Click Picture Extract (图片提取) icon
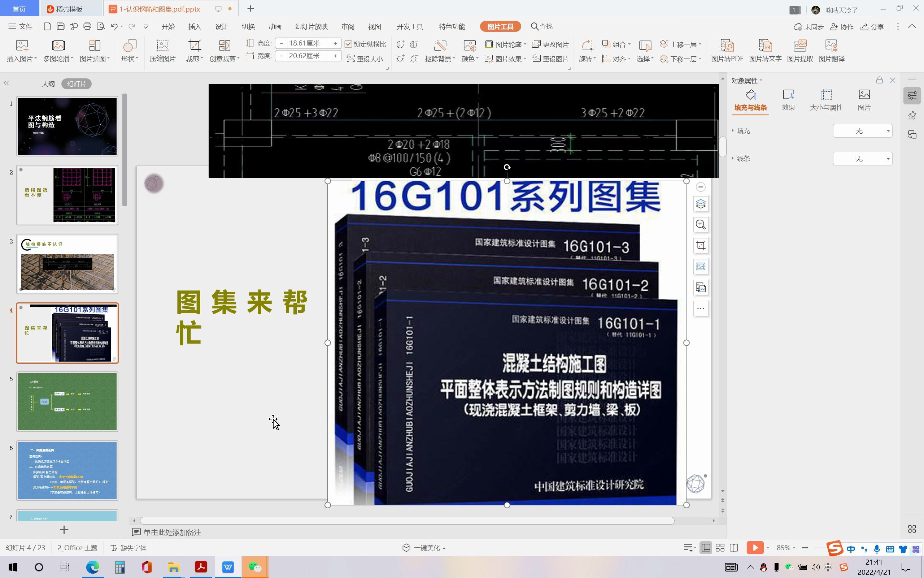 point(799,51)
